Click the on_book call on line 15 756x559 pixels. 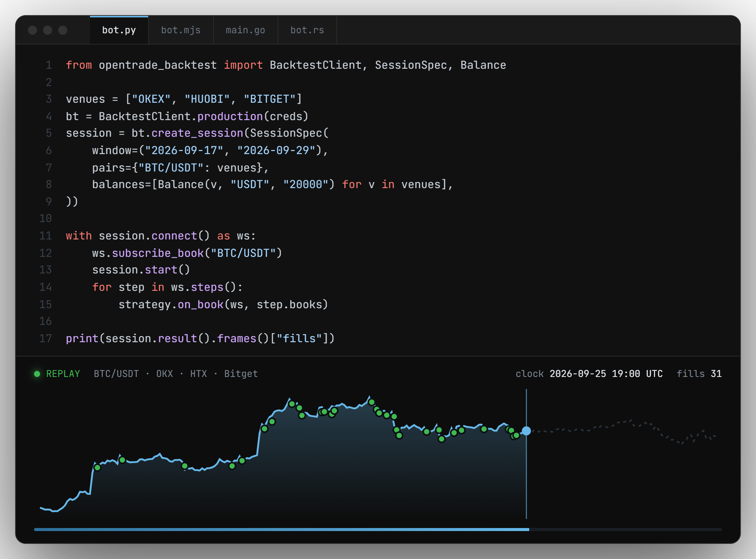(x=201, y=305)
